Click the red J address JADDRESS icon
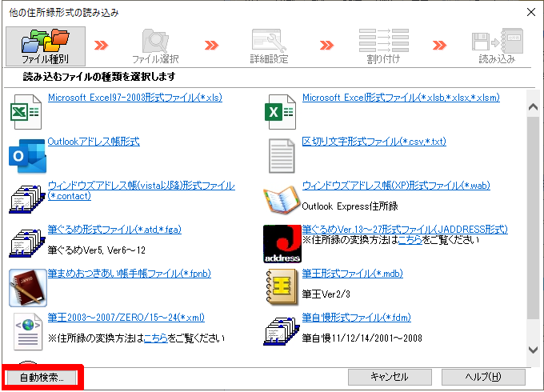544x392 pixels. 282,243
